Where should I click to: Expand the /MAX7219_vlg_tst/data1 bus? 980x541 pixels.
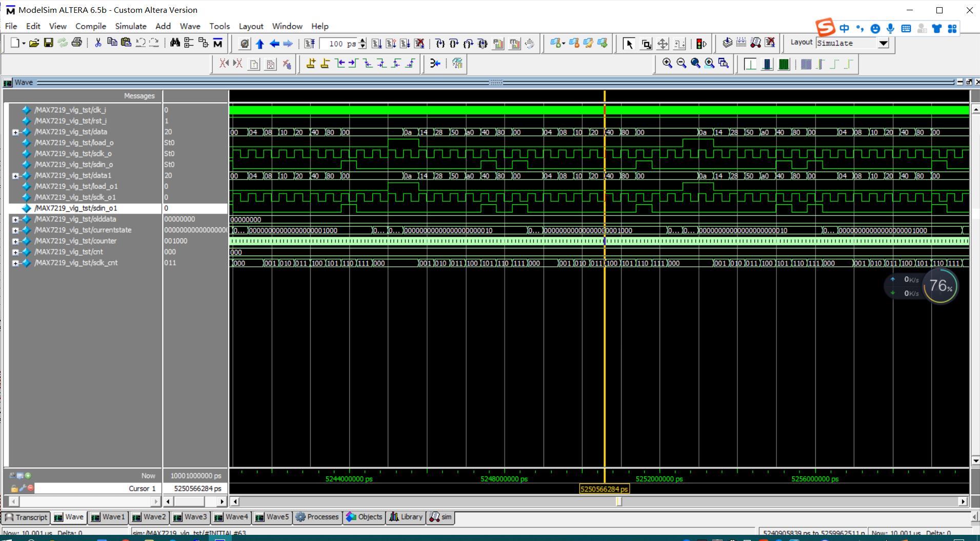(15, 176)
